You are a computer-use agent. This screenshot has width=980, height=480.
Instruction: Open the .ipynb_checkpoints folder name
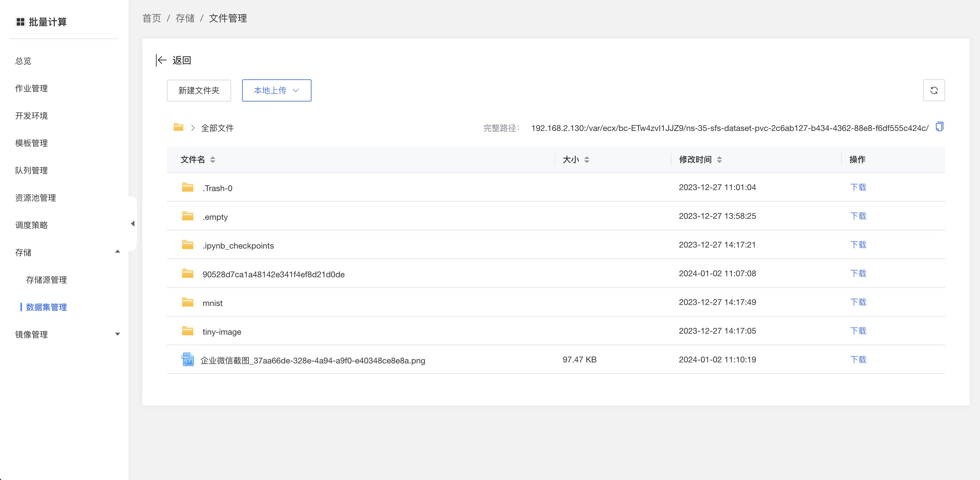pyautogui.click(x=238, y=246)
